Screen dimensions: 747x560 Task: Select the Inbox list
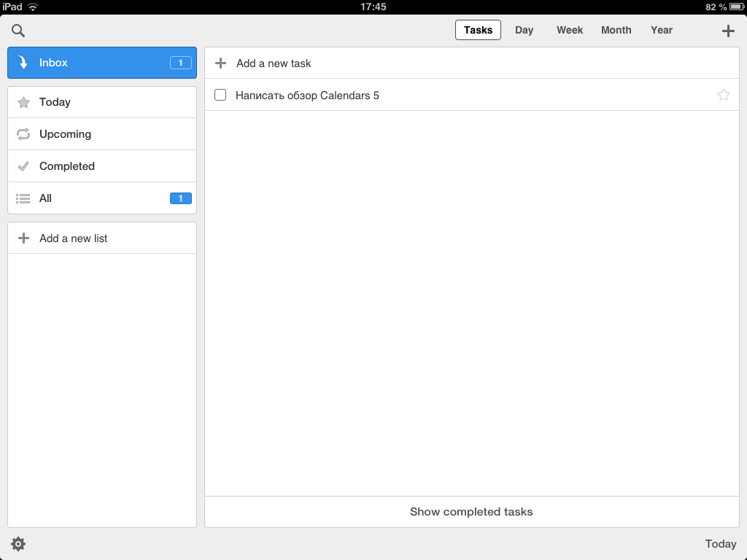(102, 63)
